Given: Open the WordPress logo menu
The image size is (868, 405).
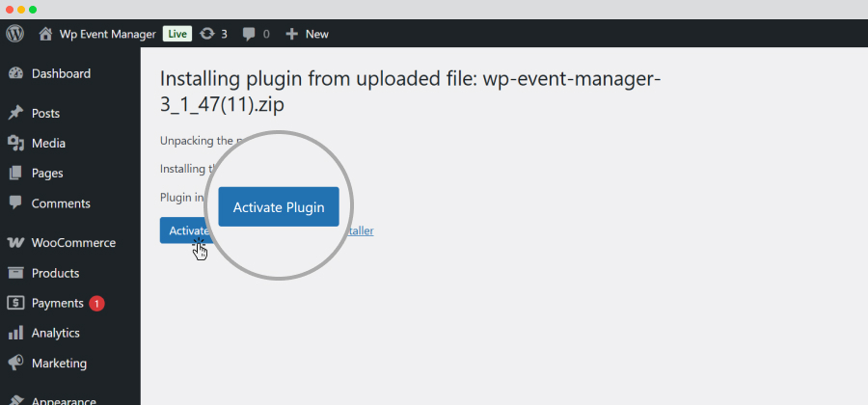Looking at the screenshot, I should (14, 34).
